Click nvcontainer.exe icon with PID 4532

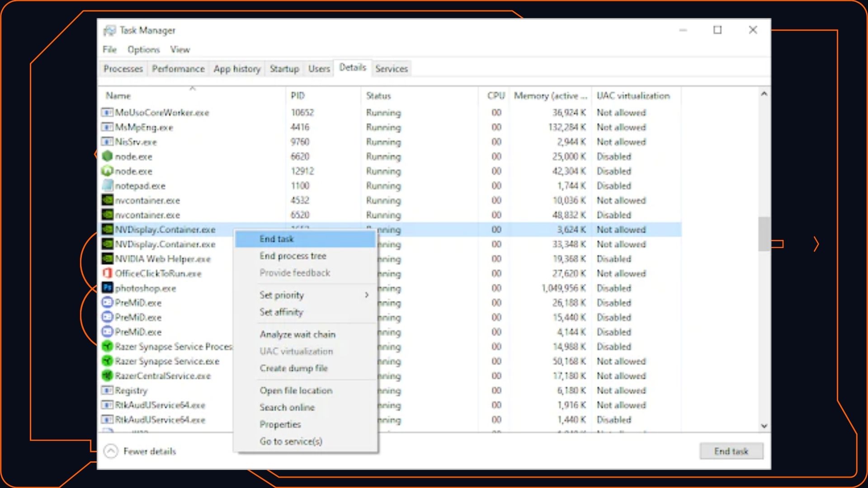107,200
